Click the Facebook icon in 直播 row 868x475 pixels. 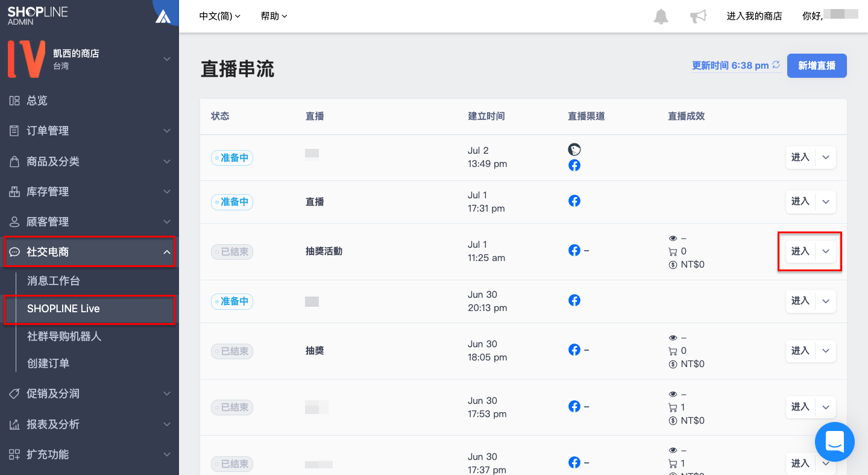574,201
